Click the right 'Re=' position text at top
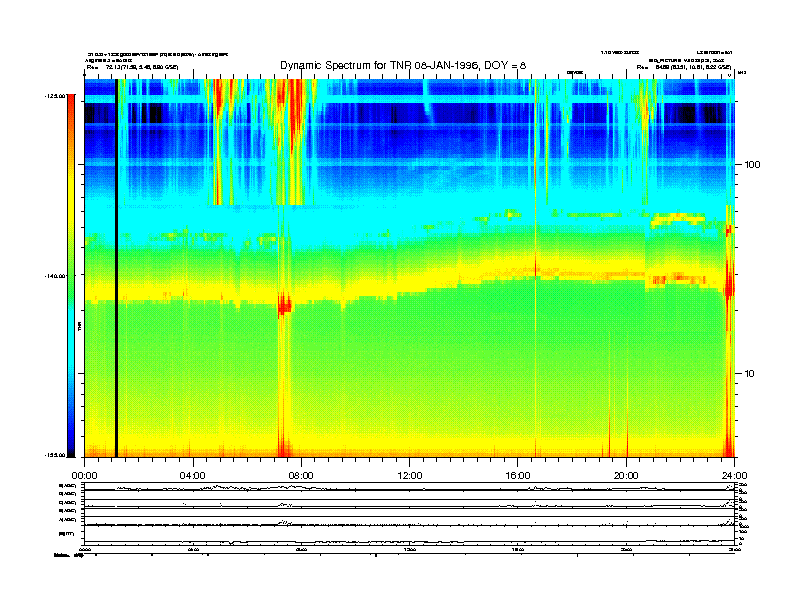Screen dimensions: 792x612 684,67
